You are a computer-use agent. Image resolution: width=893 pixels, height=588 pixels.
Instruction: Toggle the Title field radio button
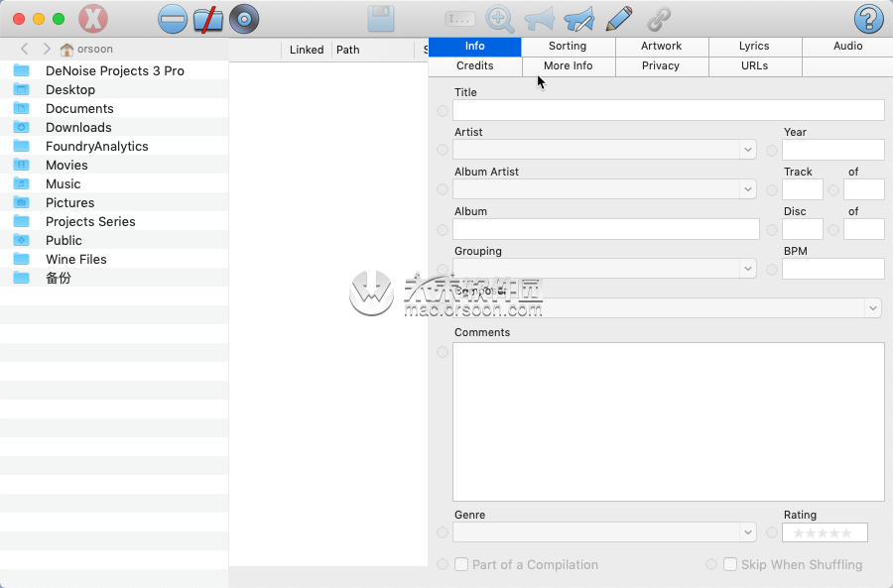click(443, 111)
